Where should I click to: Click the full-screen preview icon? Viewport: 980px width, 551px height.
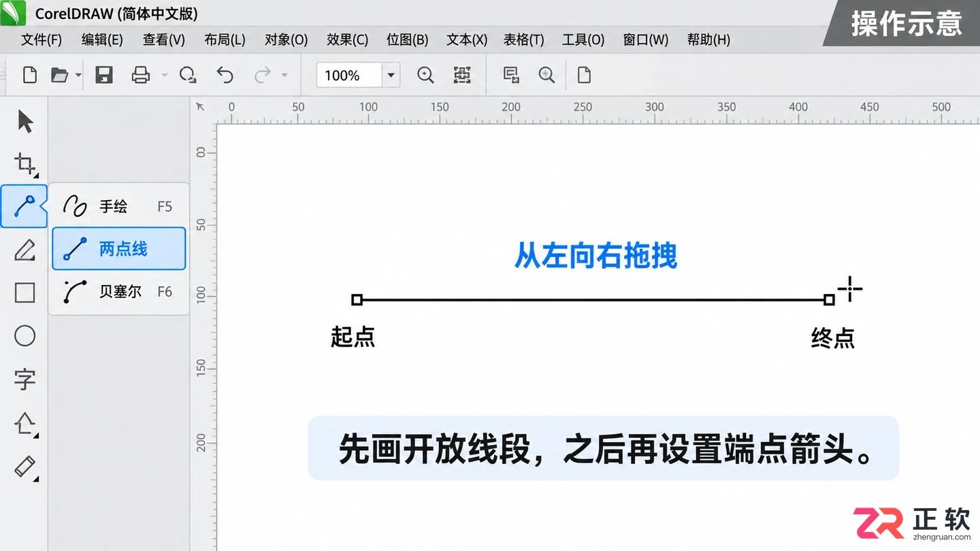pos(463,75)
